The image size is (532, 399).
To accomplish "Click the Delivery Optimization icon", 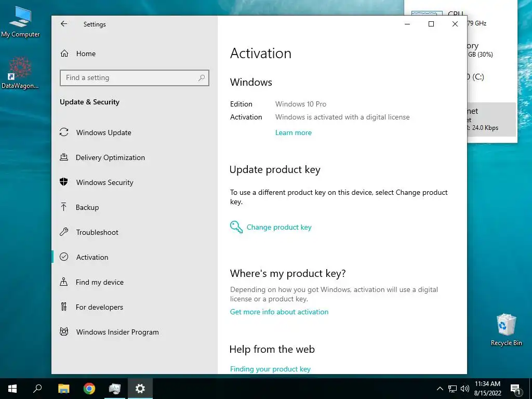I will click(64, 157).
